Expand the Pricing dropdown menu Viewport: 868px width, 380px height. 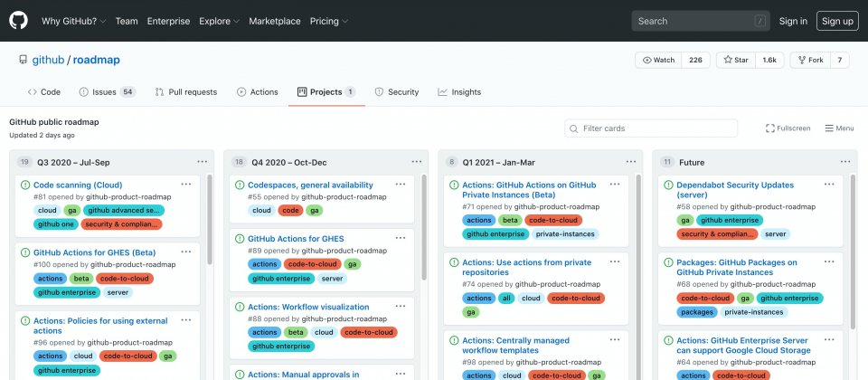pyautogui.click(x=329, y=21)
